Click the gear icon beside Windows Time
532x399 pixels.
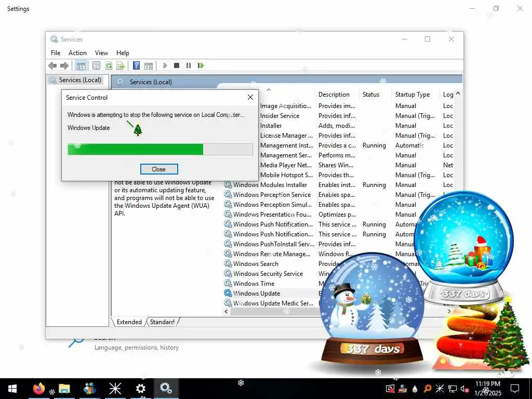click(228, 283)
